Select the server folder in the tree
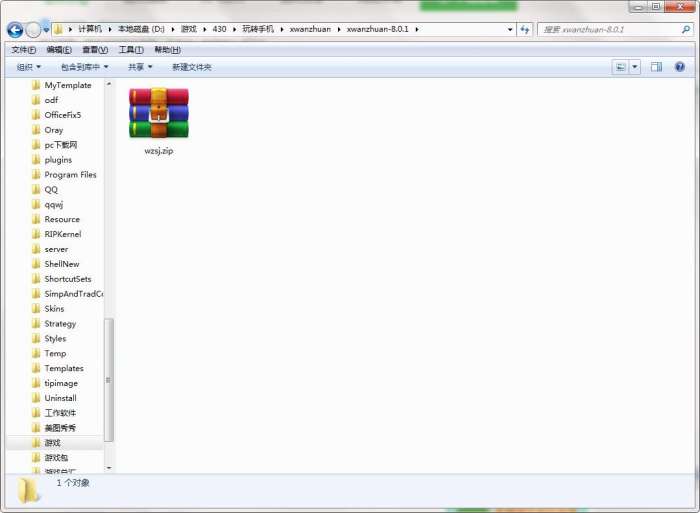This screenshot has width=700, height=513. click(x=50, y=249)
